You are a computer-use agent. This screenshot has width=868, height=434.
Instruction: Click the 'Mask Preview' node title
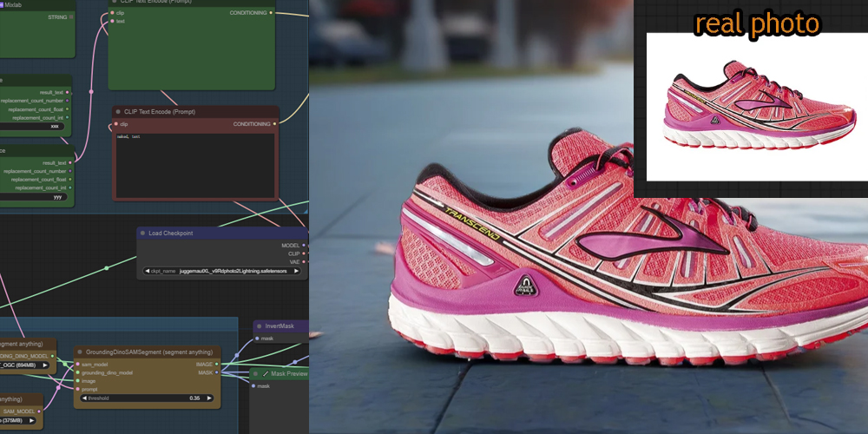point(289,373)
